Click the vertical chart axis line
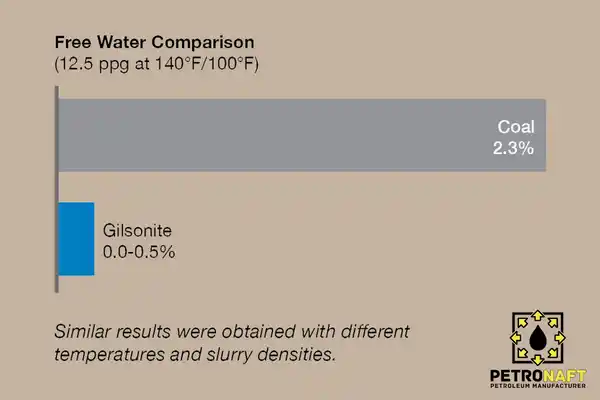The height and width of the screenshot is (400, 600). coord(57,189)
